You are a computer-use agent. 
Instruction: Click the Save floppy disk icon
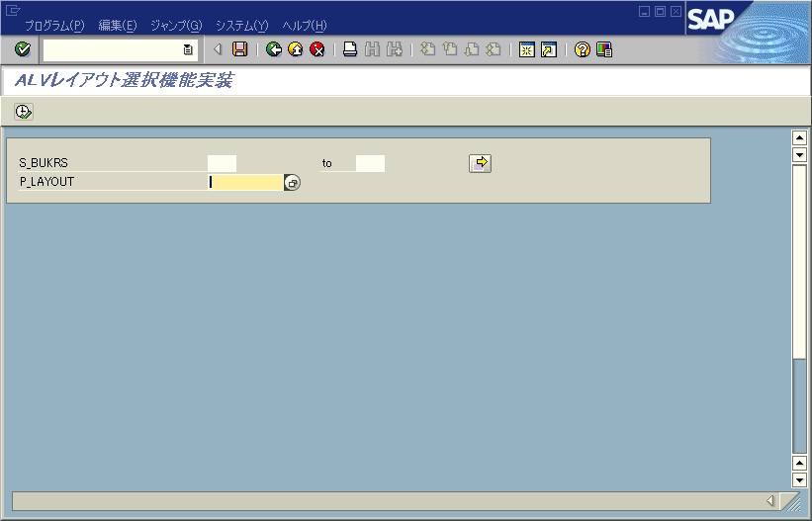(x=239, y=49)
